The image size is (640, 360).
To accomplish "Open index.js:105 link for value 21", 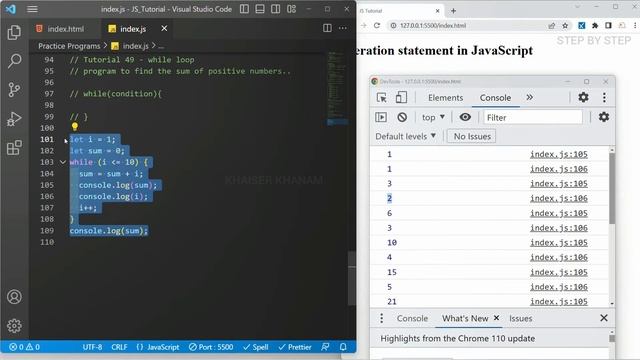I will pyautogui.click(x=559, y=302).
